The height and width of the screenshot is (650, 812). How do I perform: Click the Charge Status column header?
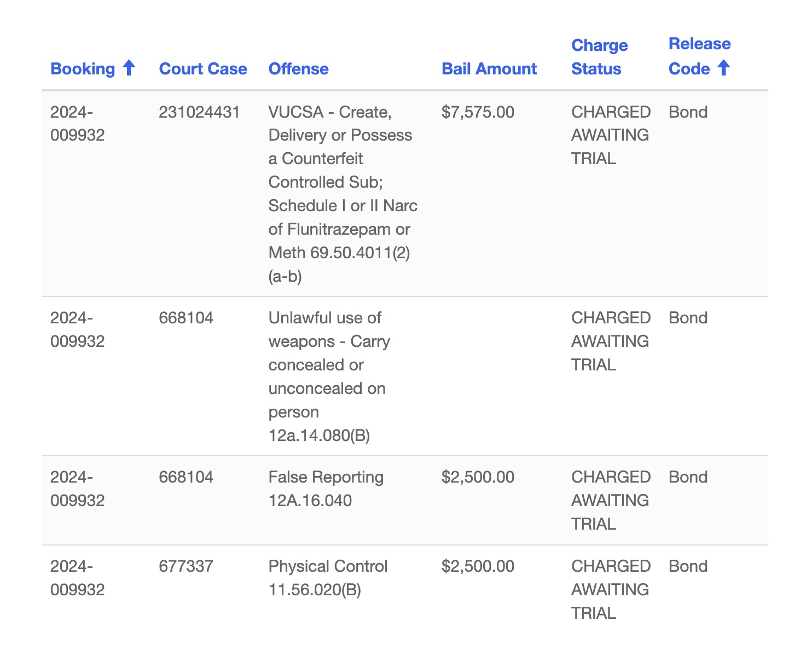coord(599,57)
